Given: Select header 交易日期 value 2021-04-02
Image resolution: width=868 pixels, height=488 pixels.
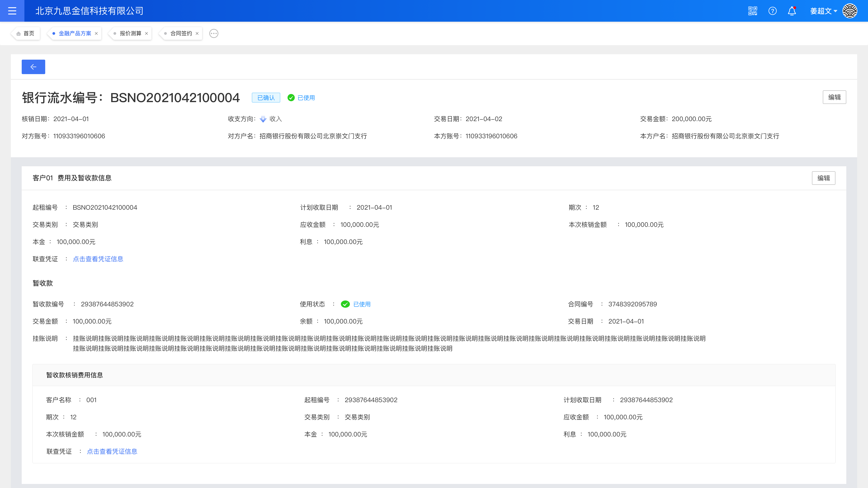Looking at the screenshot, I should click(x=484, y=119).
